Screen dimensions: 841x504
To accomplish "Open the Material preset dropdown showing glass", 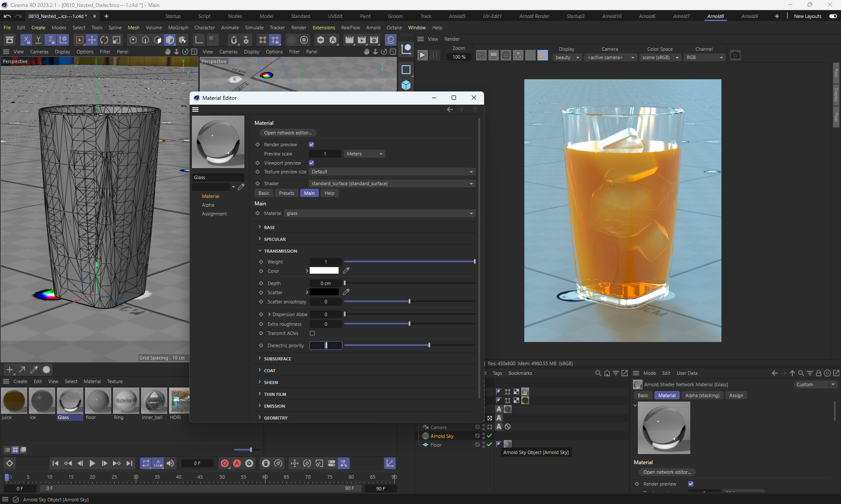I will (x=379, y=213).
